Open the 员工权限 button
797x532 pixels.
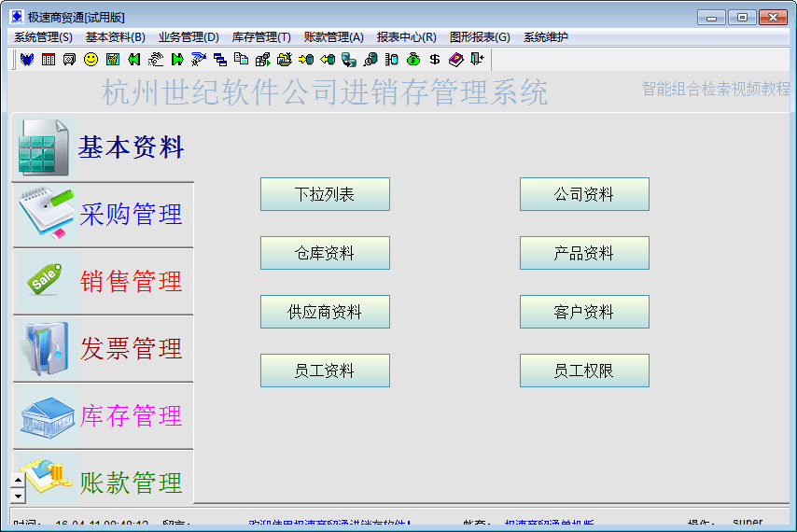click(x=584, y=371)
